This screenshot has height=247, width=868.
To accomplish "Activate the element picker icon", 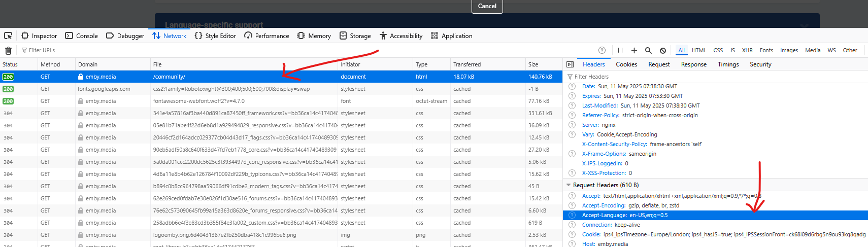I will pos(8,36).
